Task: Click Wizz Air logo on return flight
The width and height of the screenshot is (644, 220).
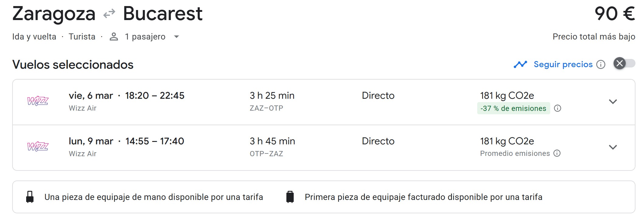Action: pos(38,146)
